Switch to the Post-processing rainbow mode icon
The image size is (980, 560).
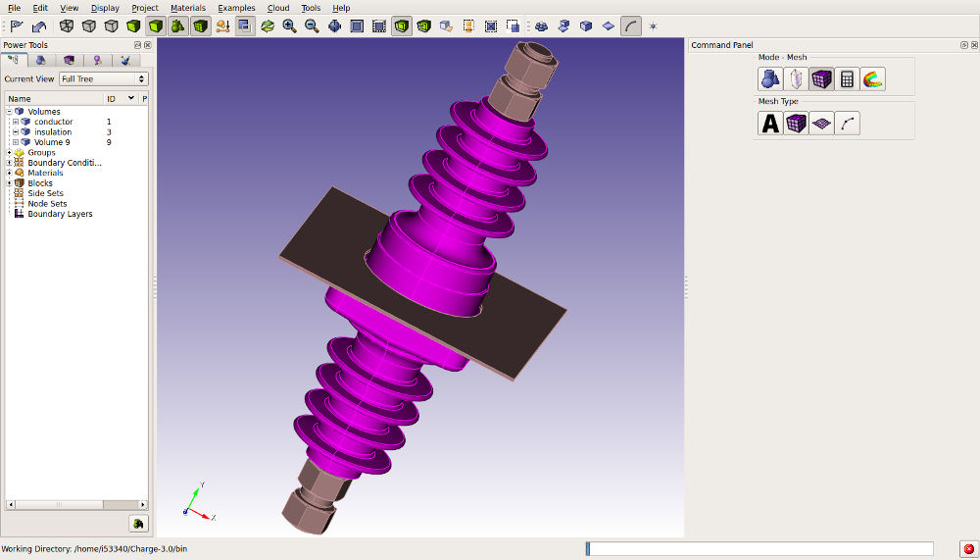pos(872,79)
